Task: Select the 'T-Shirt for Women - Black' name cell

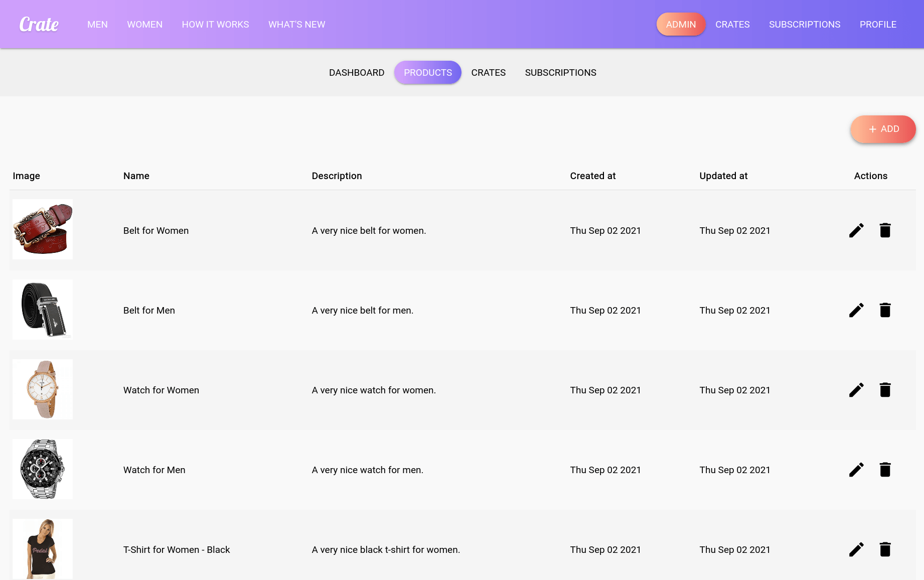Action: 177,550
